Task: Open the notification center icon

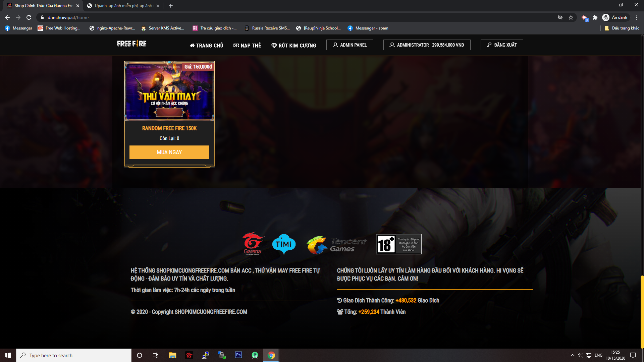Action: tap(633, 355)
